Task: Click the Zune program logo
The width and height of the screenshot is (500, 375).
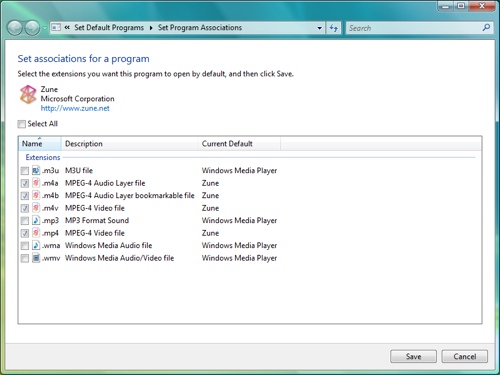Action: tap(28, 94)
